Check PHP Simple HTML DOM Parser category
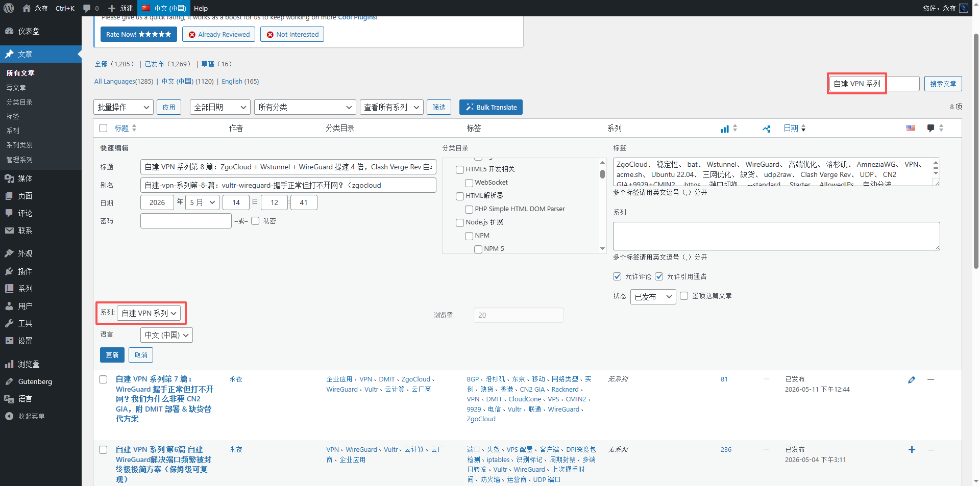The width and height of the screenshot is (980, 486). 469,210
